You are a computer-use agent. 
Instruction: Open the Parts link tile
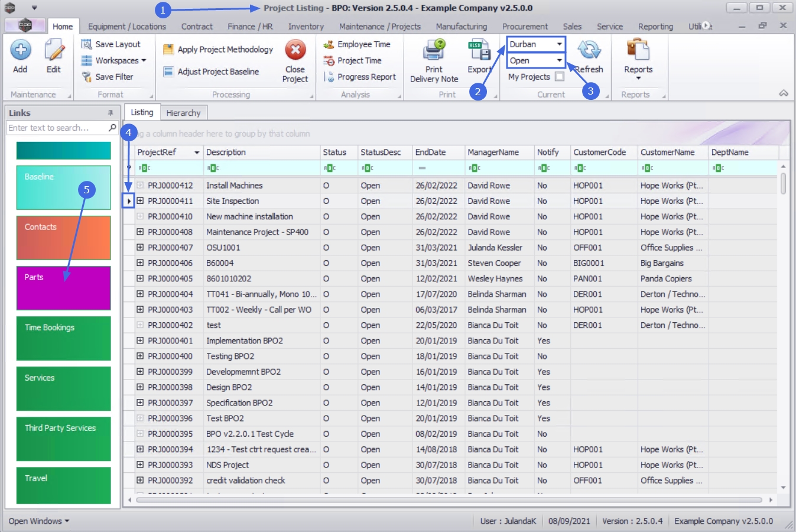click(64, 288)
